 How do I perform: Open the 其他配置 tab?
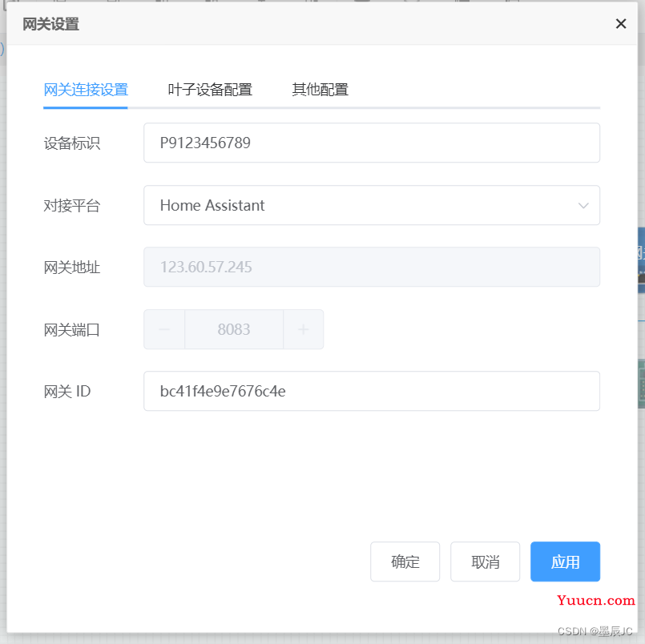320,90
